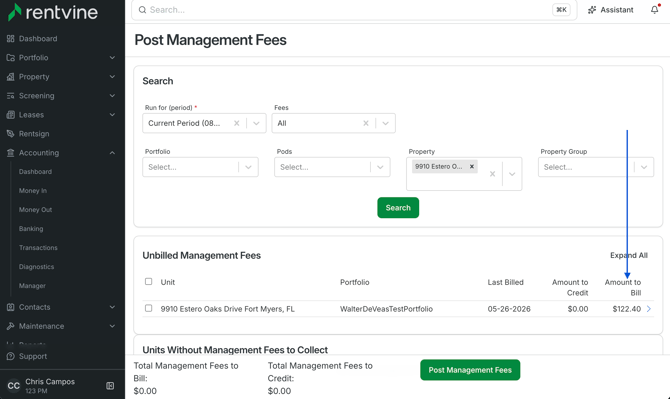Click the WalterDeVeasTestPortfolio cell
The width and height of the screenshot is (670, 399).
[386, 309]
